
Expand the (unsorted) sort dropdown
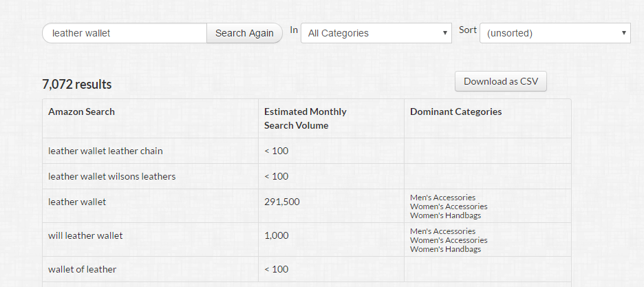[x=555, y=33]
